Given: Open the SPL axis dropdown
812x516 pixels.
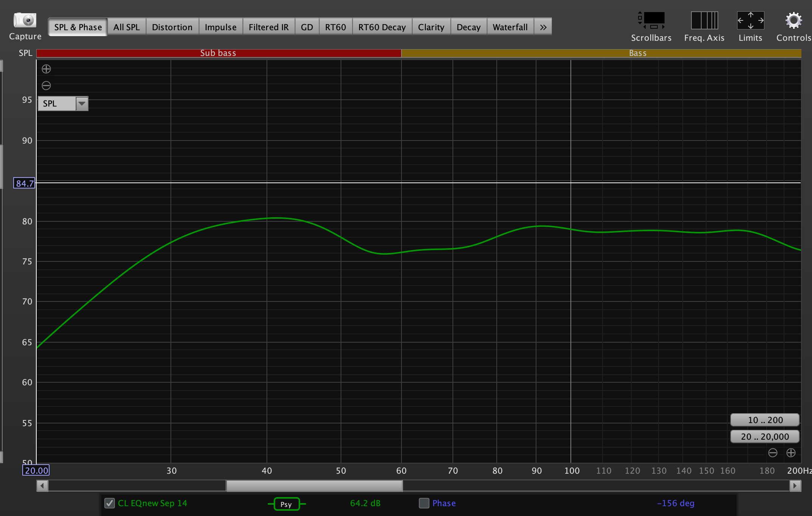Looking at the screenshot, I should [82, 104].
